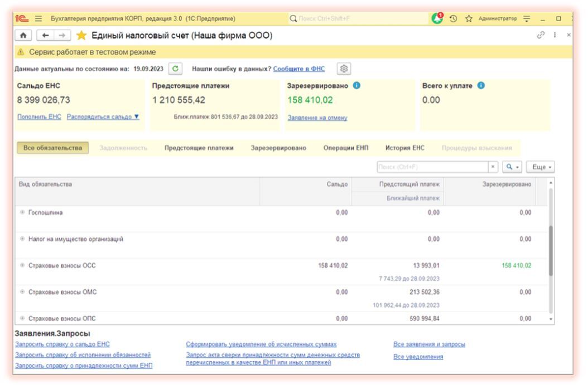588x389 pixels.
Task: Click the Сальдо ЕНС value 8 399 026,73
Action: (x=44, y=100)
